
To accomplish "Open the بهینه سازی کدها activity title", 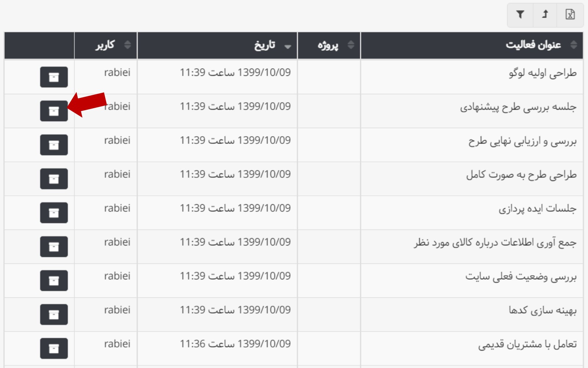I will pyautogui.click(x=542, y=311).
